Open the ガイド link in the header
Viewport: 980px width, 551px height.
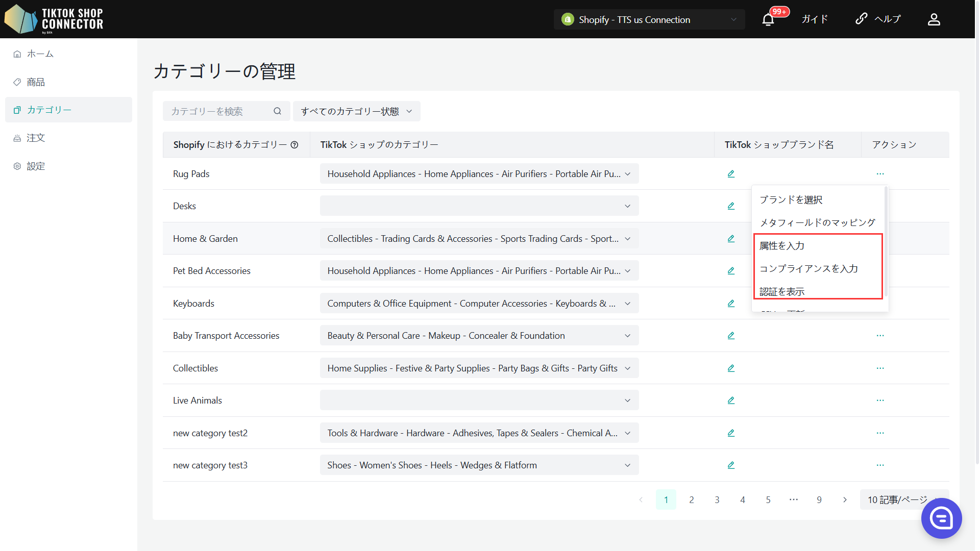(x=815, y=19)
